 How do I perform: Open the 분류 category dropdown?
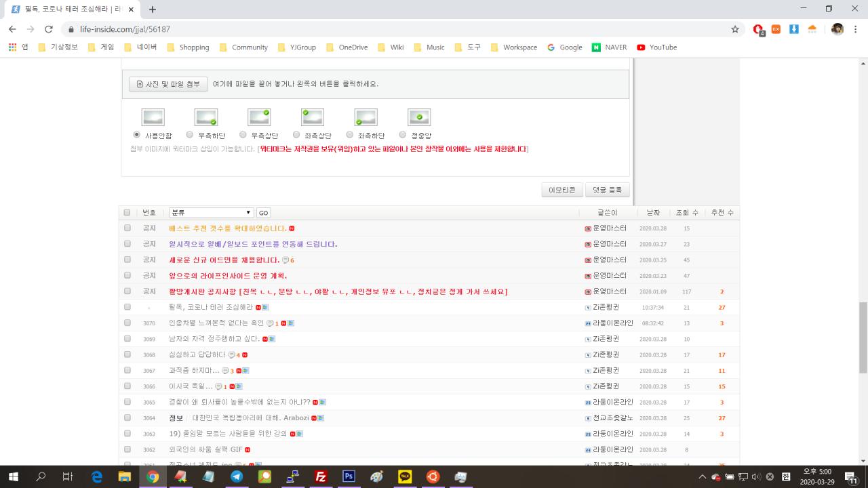coord(211,212)
